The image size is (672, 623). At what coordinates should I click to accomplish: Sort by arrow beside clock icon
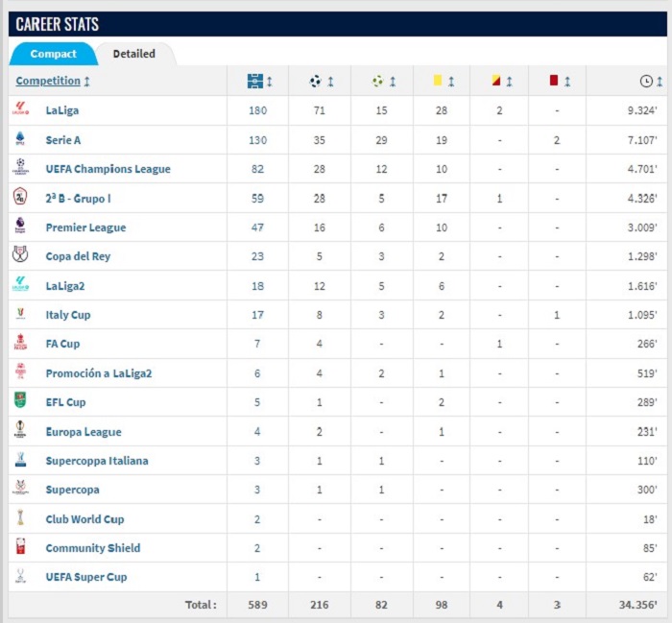(660, 81)
